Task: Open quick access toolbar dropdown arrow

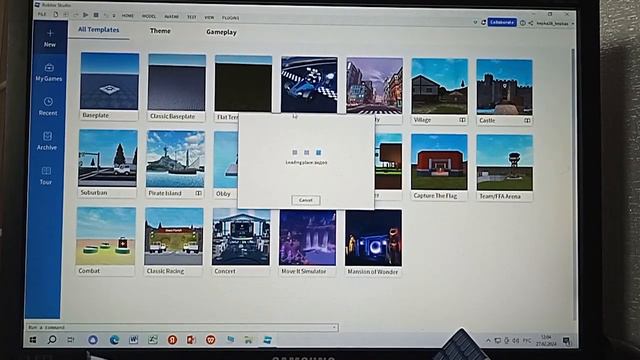Action: [114, 16]
